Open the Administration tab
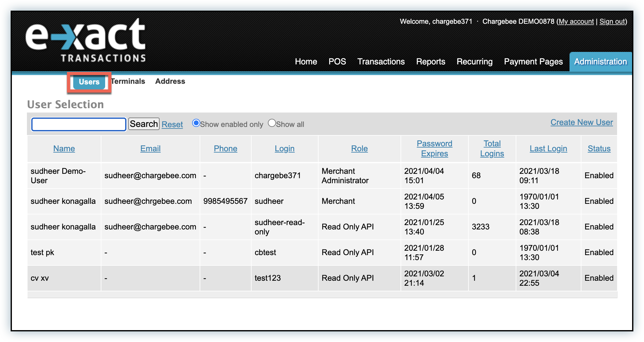Screen dimensions: 644x342 [600, 62]
